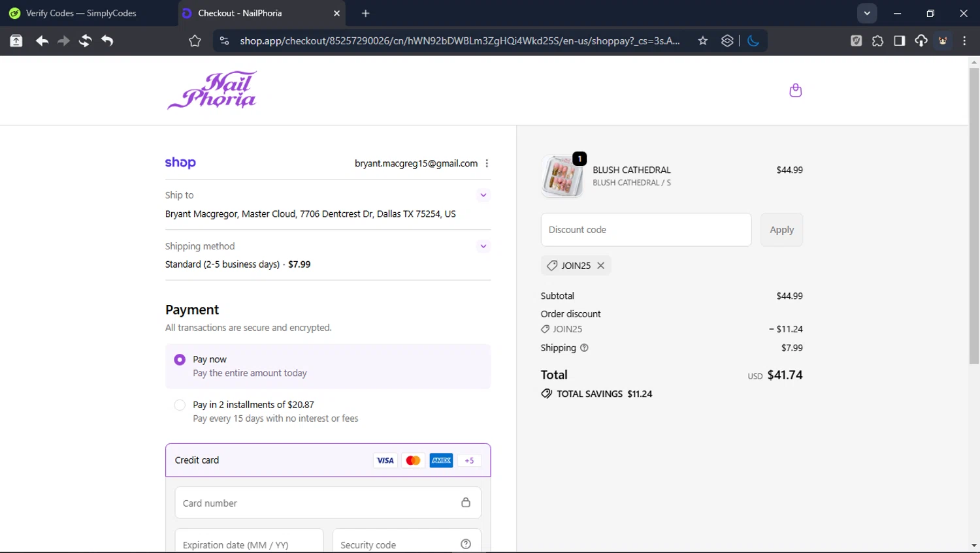Open the extensions puzzle icon

coord(877,40)
